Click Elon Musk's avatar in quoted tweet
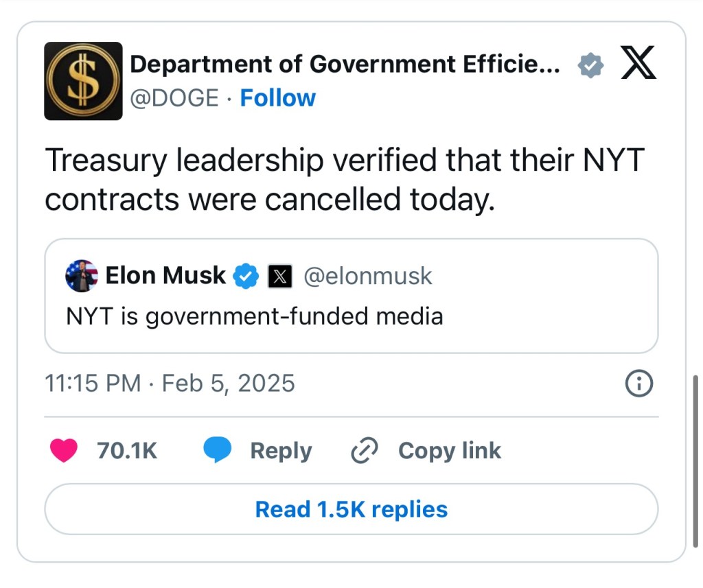 (x=82, y=276)
